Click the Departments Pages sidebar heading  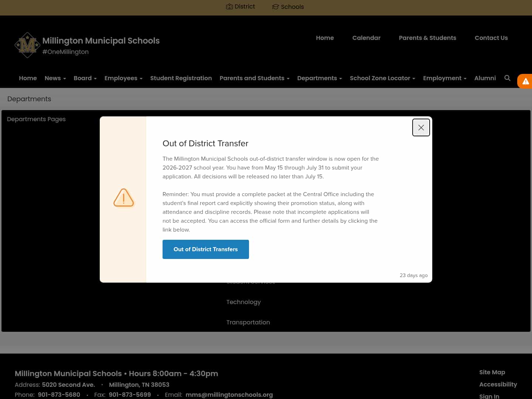(x=36, y=119)
